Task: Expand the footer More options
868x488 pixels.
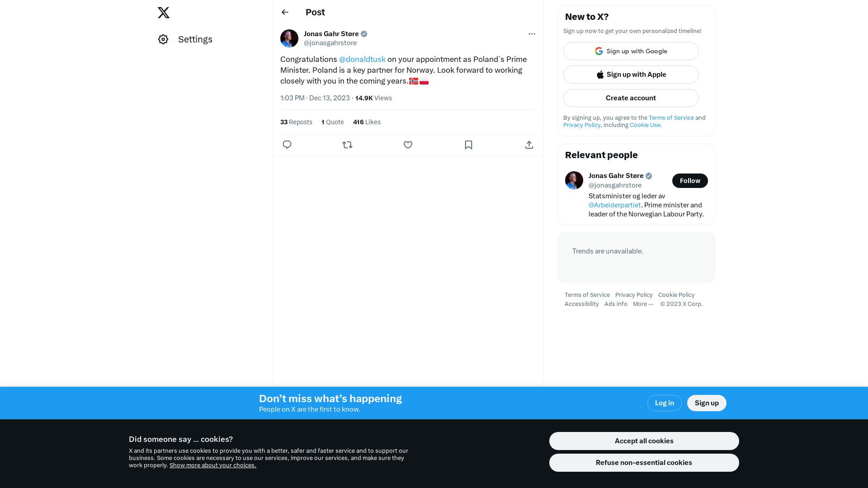Action: (643, 304)
